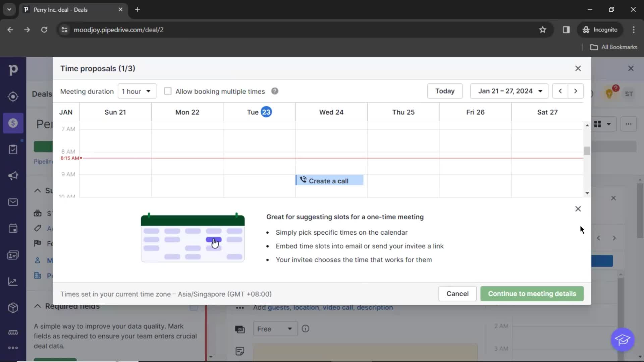Select the Today menu item

tap(445, 91)
